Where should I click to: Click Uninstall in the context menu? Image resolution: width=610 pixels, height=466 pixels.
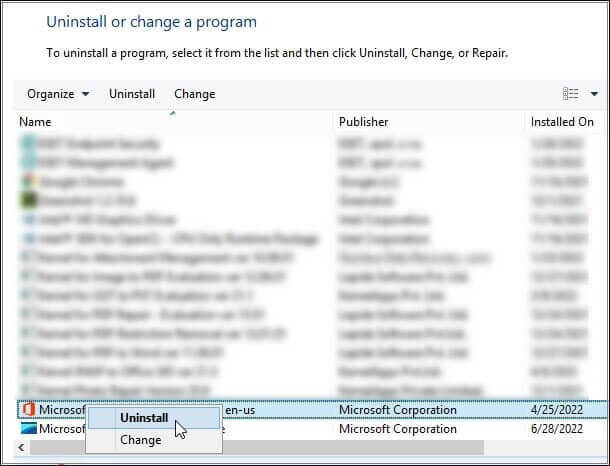point(154,418)
